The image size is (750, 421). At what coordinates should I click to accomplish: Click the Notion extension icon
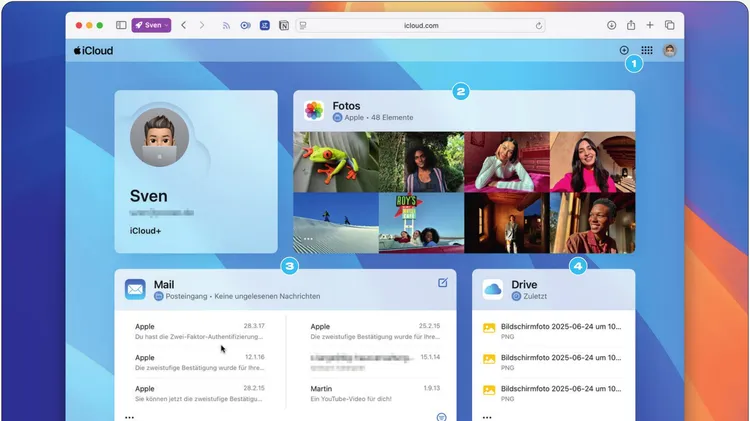[284, 25]
